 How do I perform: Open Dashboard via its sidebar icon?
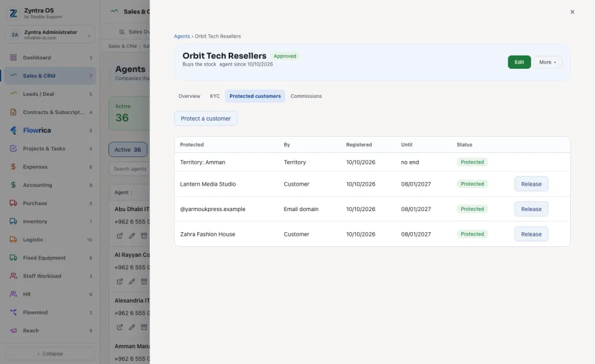(13, 58)
